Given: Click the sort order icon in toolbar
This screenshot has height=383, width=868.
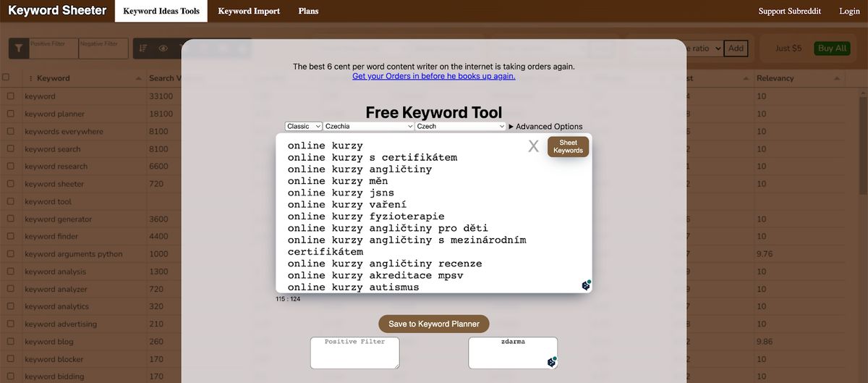Looking at the screenshot, I should pos(143,49).
